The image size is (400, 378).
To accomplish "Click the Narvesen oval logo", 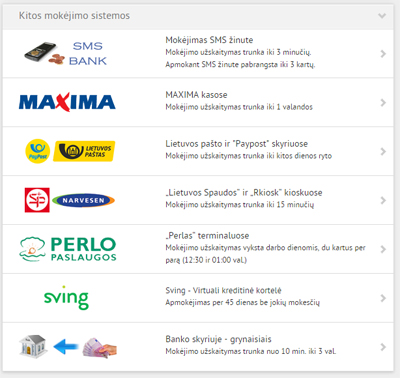I will tap(83, 200).
